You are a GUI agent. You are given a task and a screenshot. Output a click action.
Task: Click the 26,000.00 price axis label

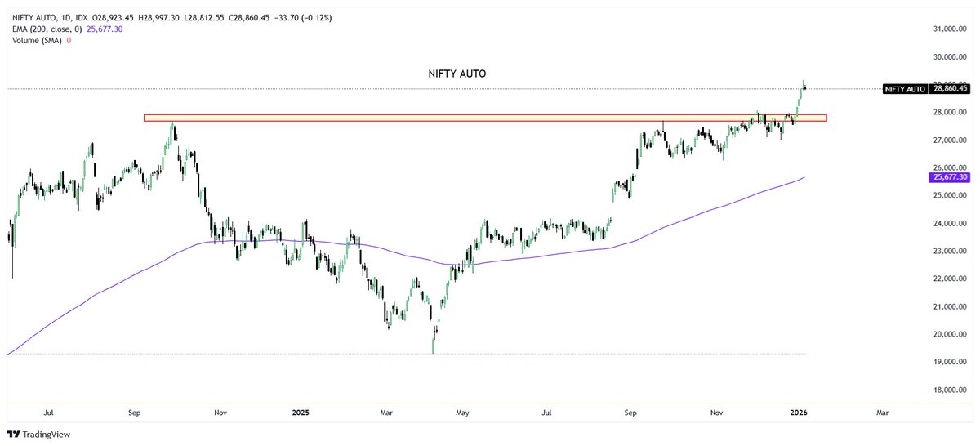pos(950,168)
